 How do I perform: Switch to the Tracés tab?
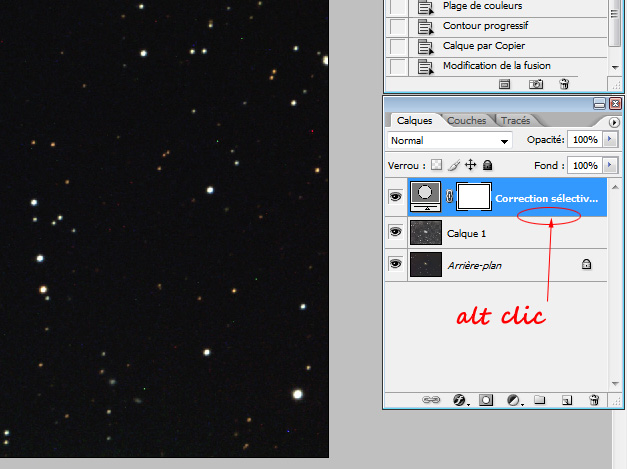515,120
